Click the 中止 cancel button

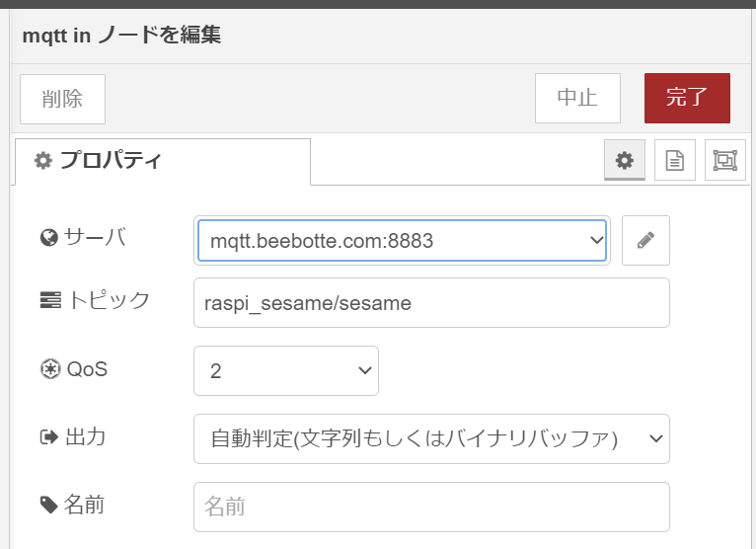577,98
